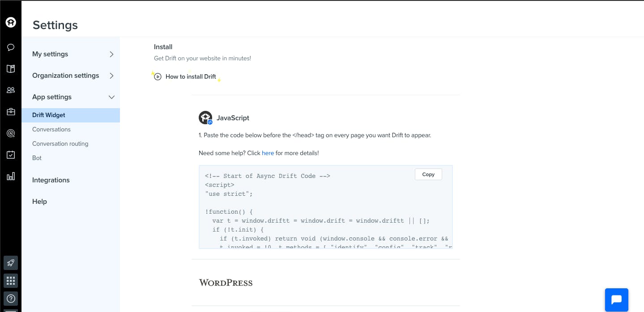Viewport: 644px width, 312px height.
Task: Click the briefcase icon in sidebar
Action: 11,112
